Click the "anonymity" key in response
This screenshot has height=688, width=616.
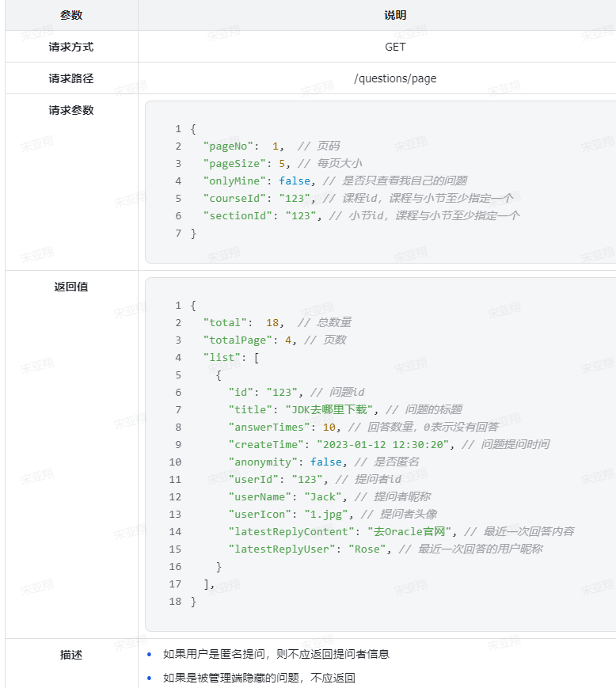[263, 462]
